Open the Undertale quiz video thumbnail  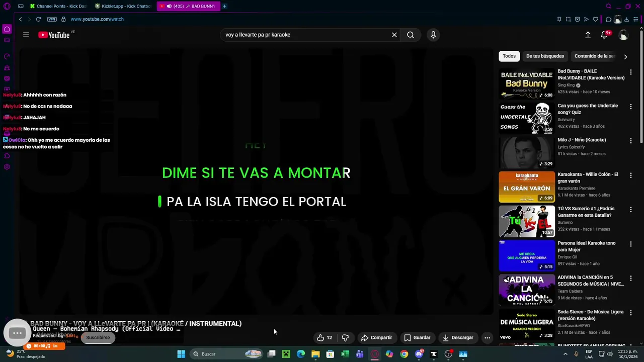(527, 118)
